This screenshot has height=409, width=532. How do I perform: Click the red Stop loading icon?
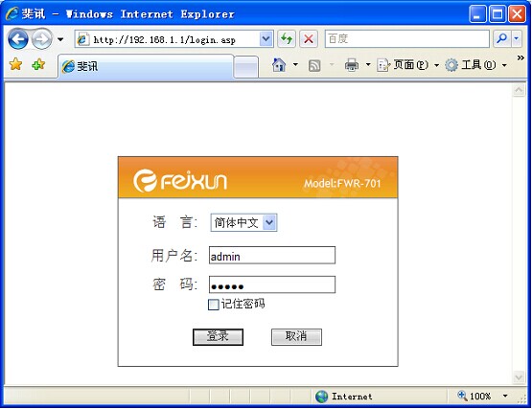tap(309, 39)
